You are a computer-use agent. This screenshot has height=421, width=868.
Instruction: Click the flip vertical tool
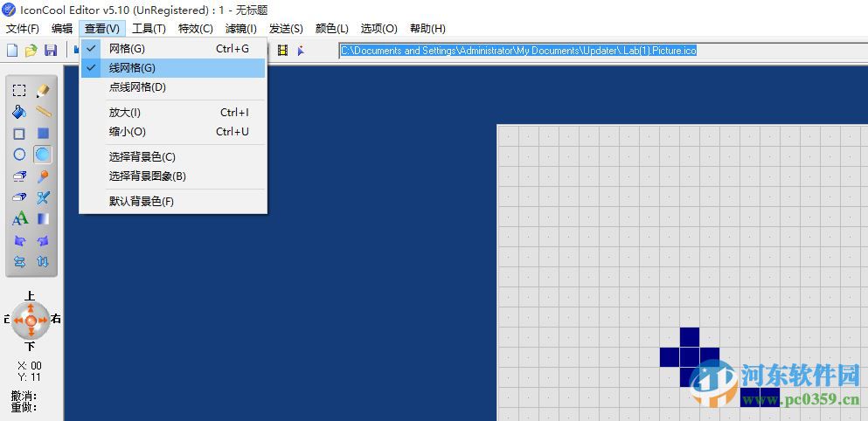click(43, 262)
